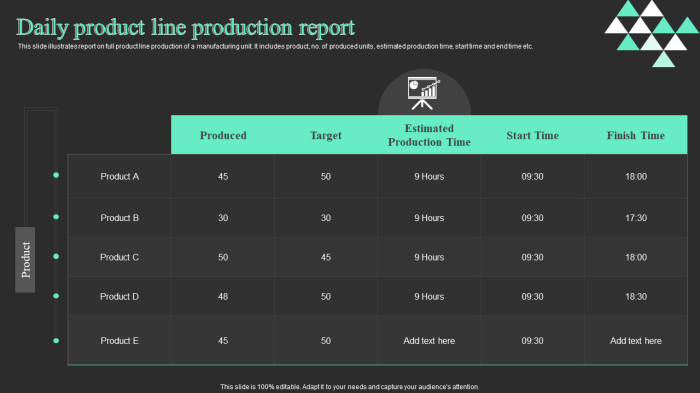This screenshot has height=393, width=700.
Task: Click Product E's produced value 45
Action: (x=223, y=341)
